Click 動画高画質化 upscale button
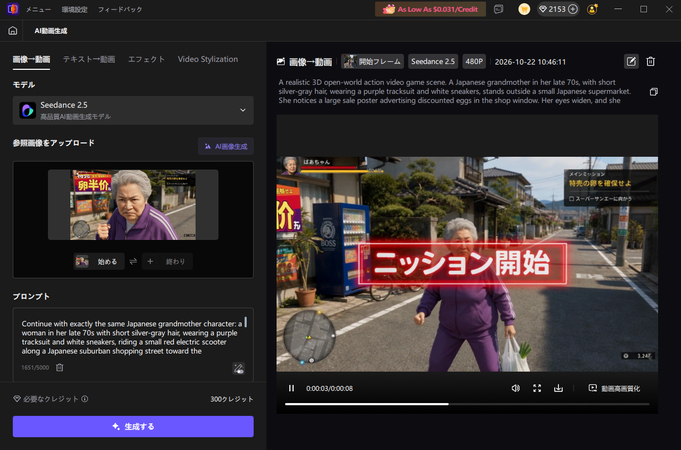Image resolution: width=681 pixels, height=450 pixels. (614, 388)
